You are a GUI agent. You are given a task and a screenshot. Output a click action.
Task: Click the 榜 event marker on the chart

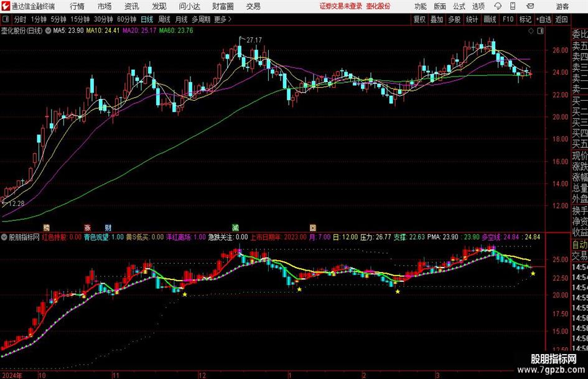pyautogui.click(x=47, y=227)
